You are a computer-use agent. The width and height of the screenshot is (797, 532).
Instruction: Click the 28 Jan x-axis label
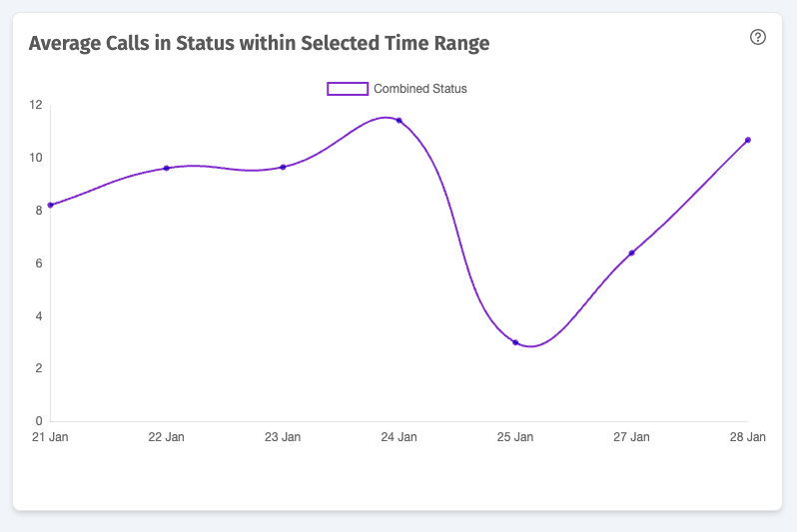748,437
